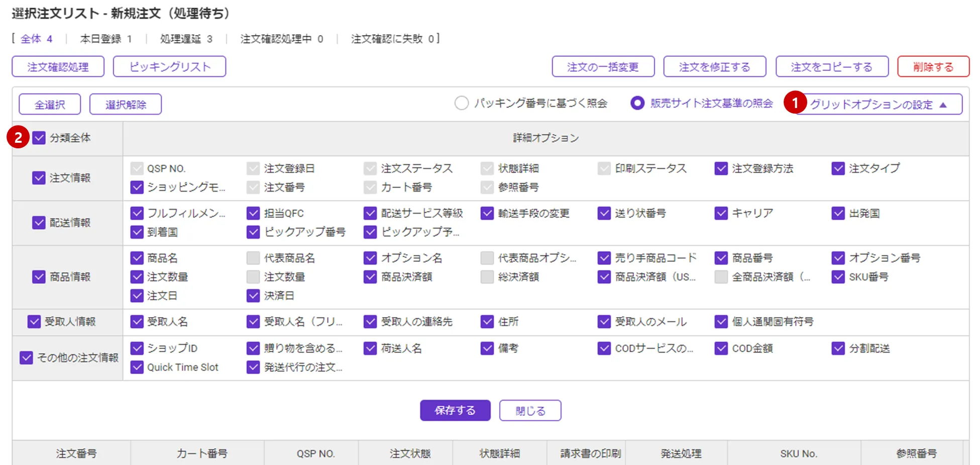This screenshot has width=980, height=465.
Task: Select パッキング番号に基づく照会 radio button
Action: pyautogui.click(x=462, y=103)
